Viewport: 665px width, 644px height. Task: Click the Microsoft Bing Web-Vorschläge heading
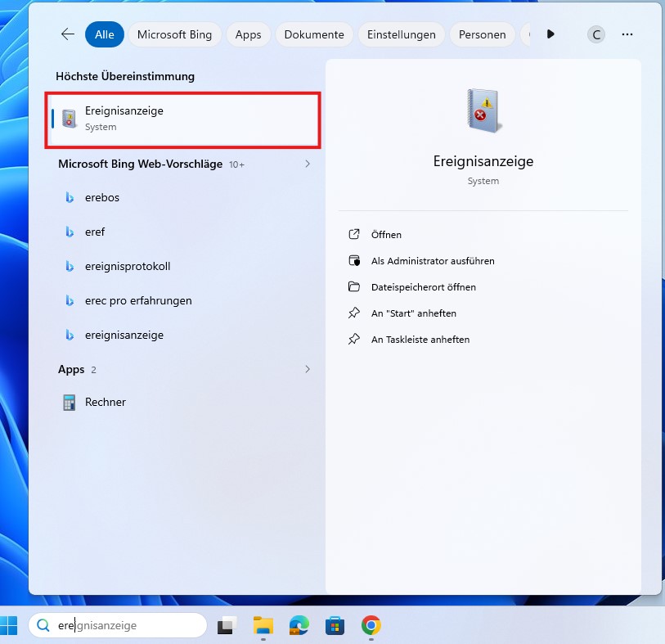(141, 164)
